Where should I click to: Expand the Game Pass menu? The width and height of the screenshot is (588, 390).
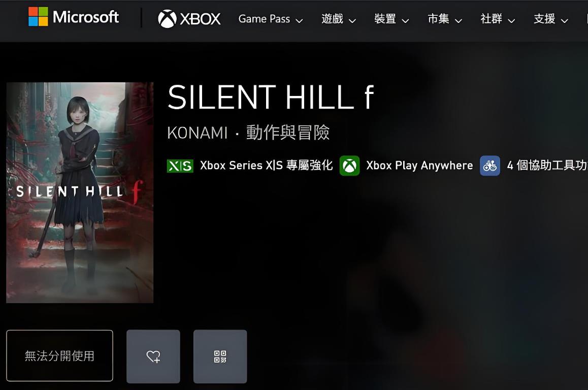click(270, 19)
